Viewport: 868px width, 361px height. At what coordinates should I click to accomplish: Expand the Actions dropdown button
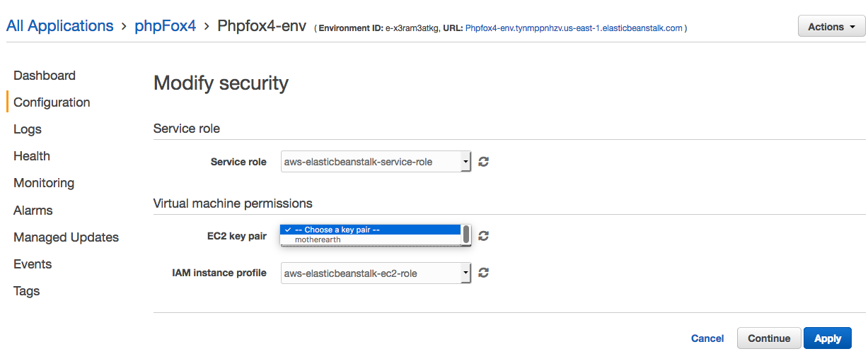pos(831,27)
